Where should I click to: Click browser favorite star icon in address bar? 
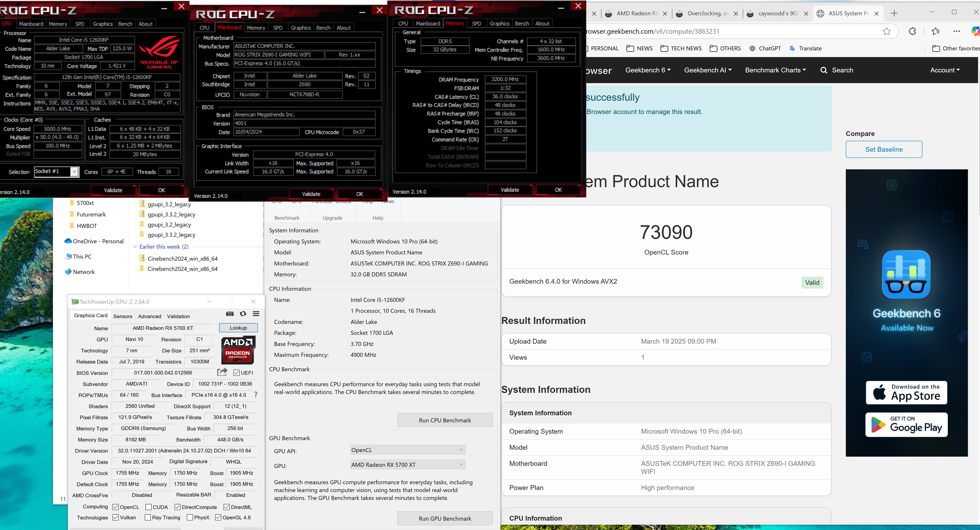pyautogui.click(x=887, y=32)
